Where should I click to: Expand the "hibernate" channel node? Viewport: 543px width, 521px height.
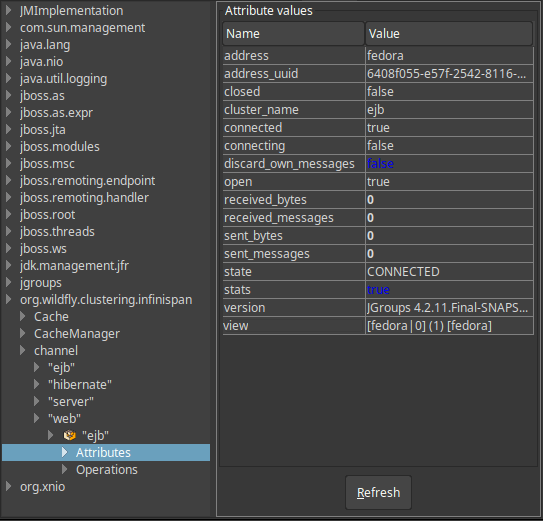(x=37, y=384)
